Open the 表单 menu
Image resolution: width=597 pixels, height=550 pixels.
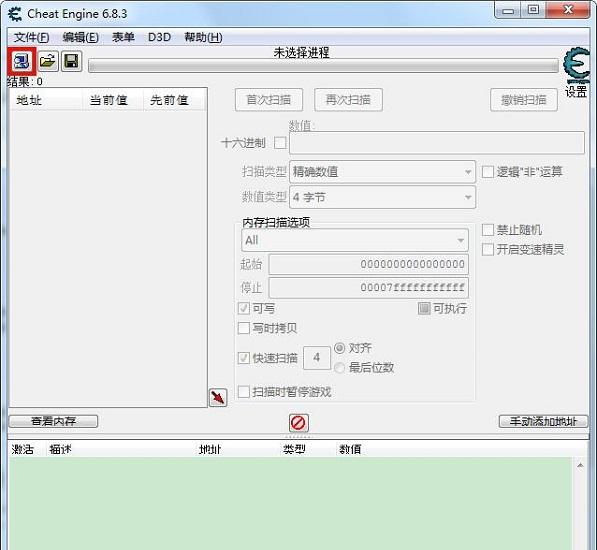coord(123,37)
